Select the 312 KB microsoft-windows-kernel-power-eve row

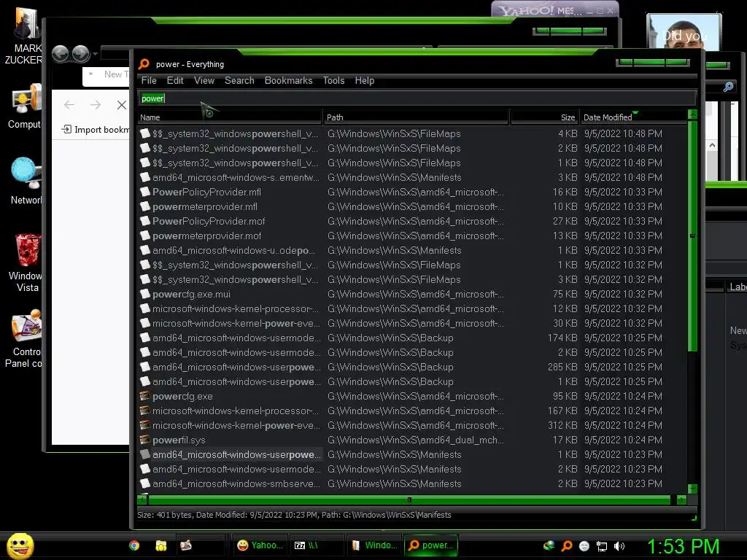(413, 425)
